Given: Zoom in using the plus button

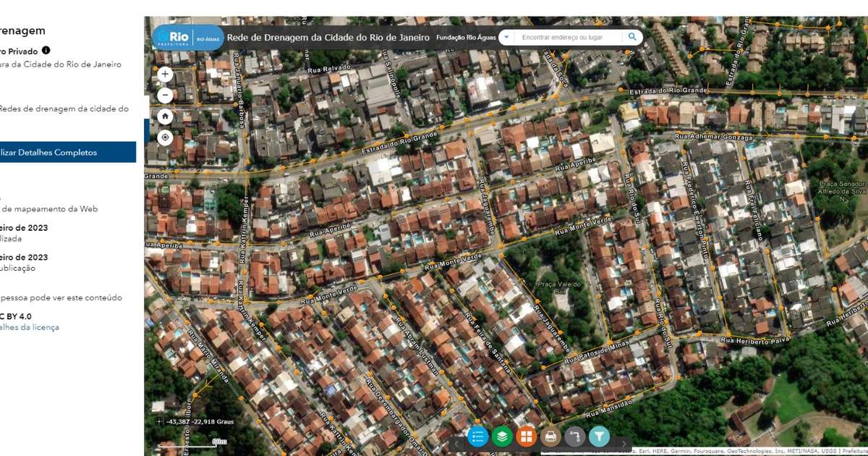Looking at the screenshot, I should (x=165, y=74).
